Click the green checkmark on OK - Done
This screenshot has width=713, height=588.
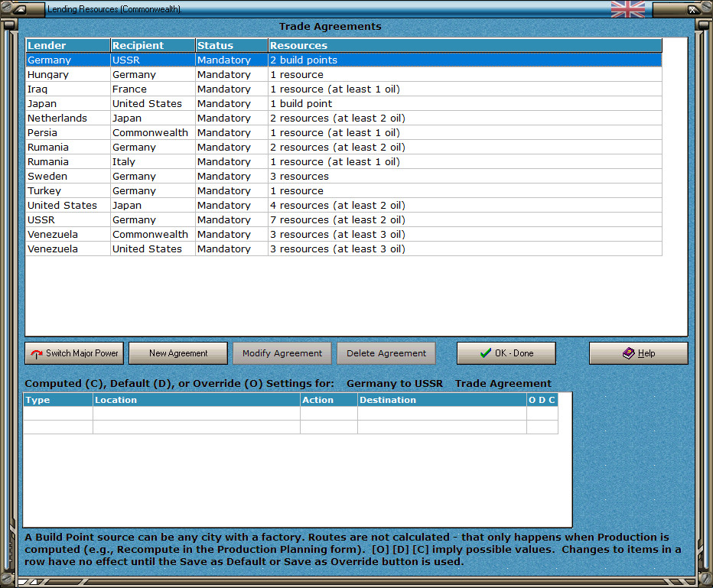pyautogui.click(x=486, y=353)
